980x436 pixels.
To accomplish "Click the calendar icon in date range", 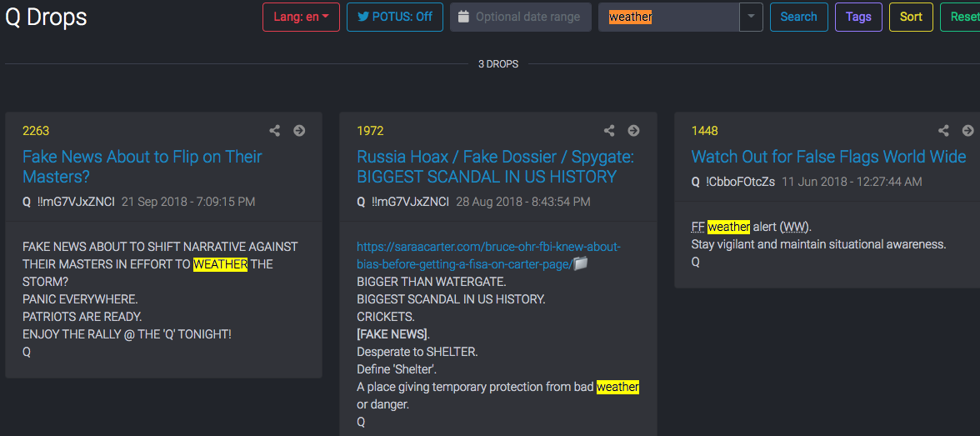I will tap(463, 17).
